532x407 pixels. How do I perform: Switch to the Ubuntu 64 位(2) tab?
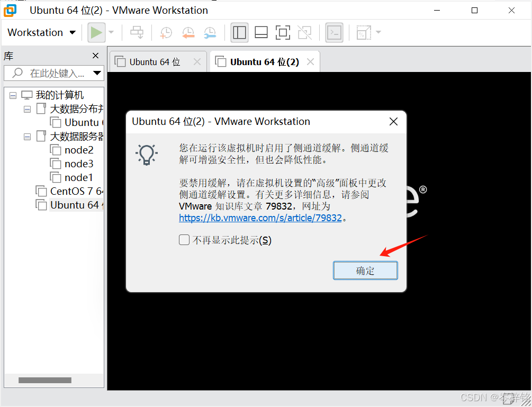[265, 62]
